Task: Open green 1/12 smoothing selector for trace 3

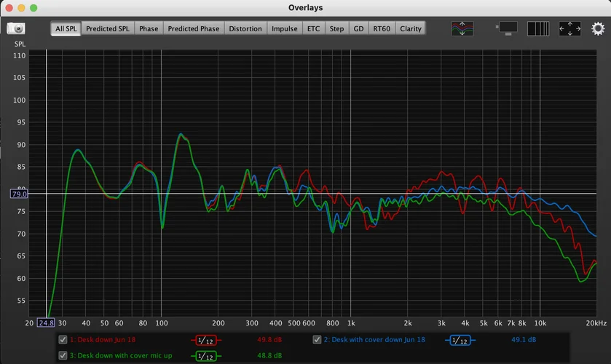Action: (205, 357)
